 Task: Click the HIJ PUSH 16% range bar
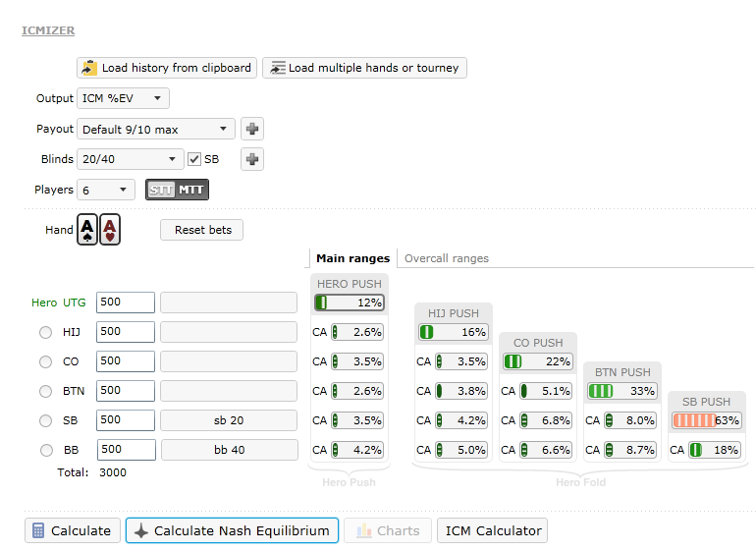point(454,332)
